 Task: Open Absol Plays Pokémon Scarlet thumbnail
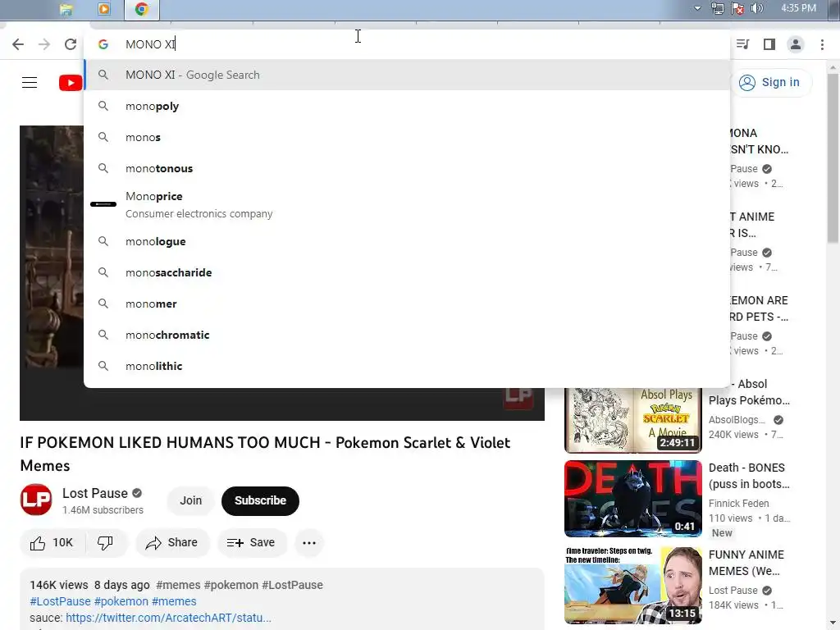click(633, 420)
